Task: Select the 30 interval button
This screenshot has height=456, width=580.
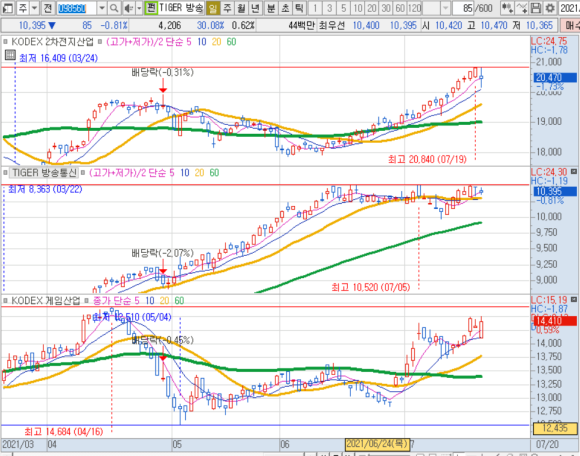Action: 386,8
